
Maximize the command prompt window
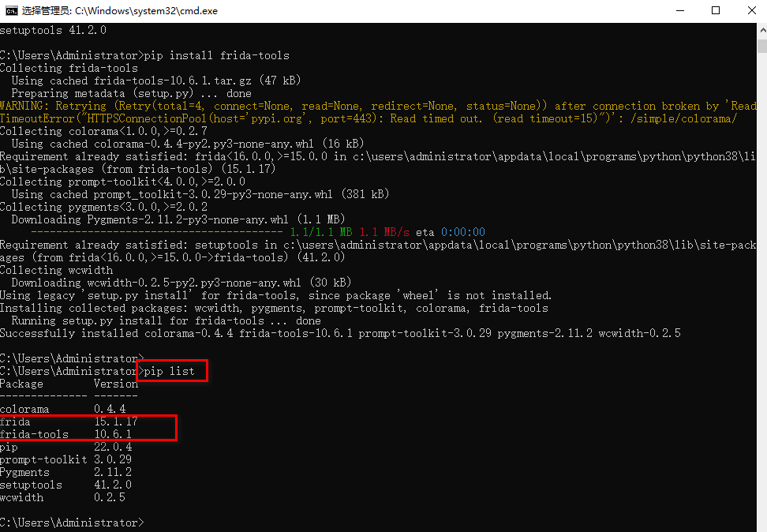click(x=716, y=11)
